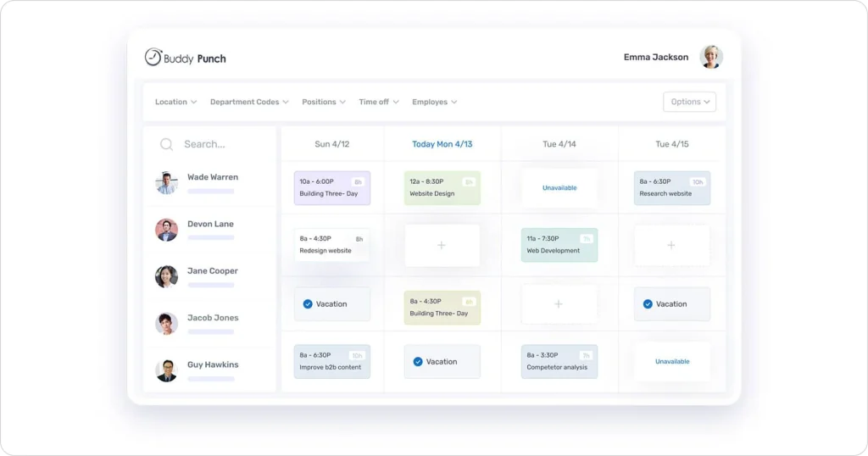Click Wade Warren's avatar photo
868x456 pixels.
tap(166, 183)
